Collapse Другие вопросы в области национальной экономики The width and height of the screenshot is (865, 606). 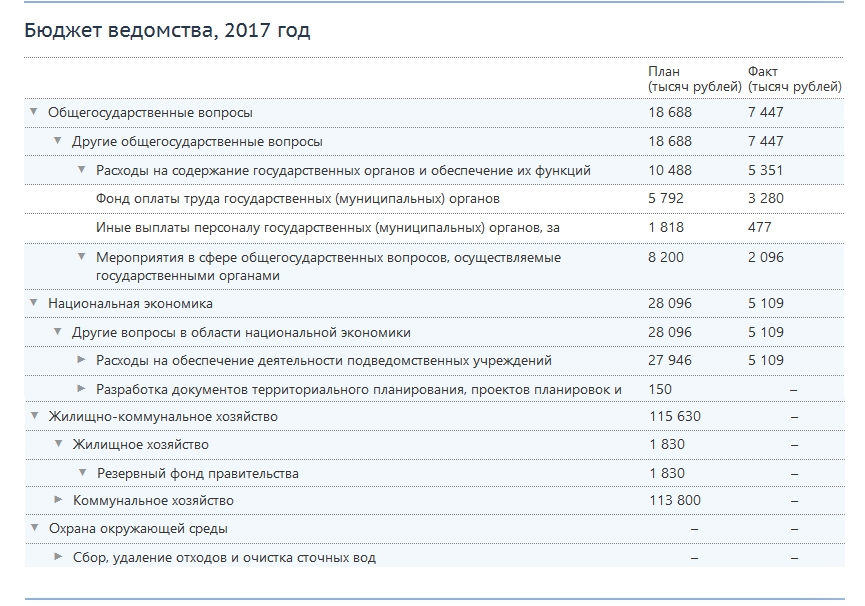58,332
